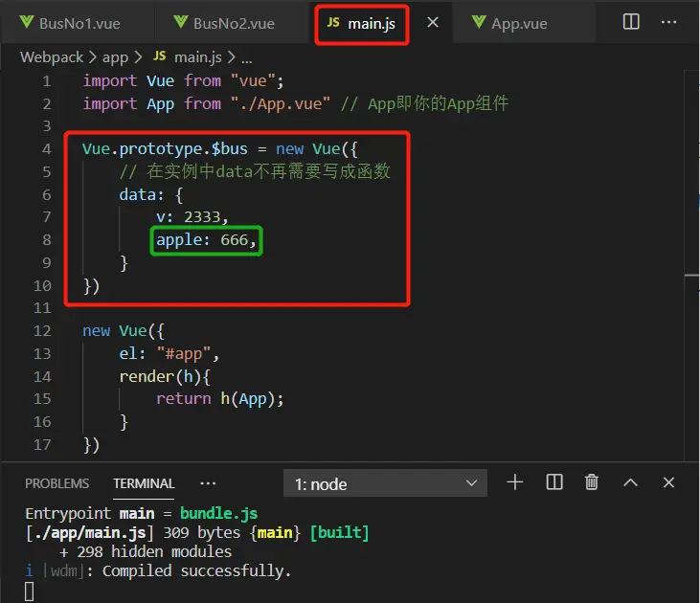Image resolution: width=700 pixels, height=603 pixels.
Task: Click 'bundle.js' in terminal output
Action: [x=218, y=513]
